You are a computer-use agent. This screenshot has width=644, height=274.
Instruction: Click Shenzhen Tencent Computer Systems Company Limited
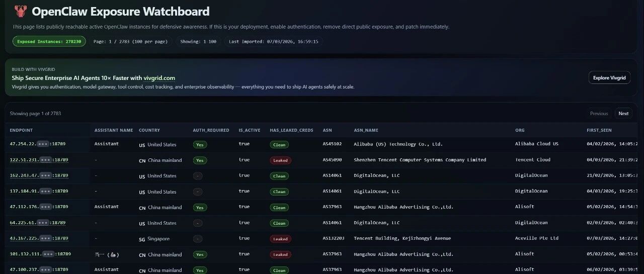coord(420,160)
